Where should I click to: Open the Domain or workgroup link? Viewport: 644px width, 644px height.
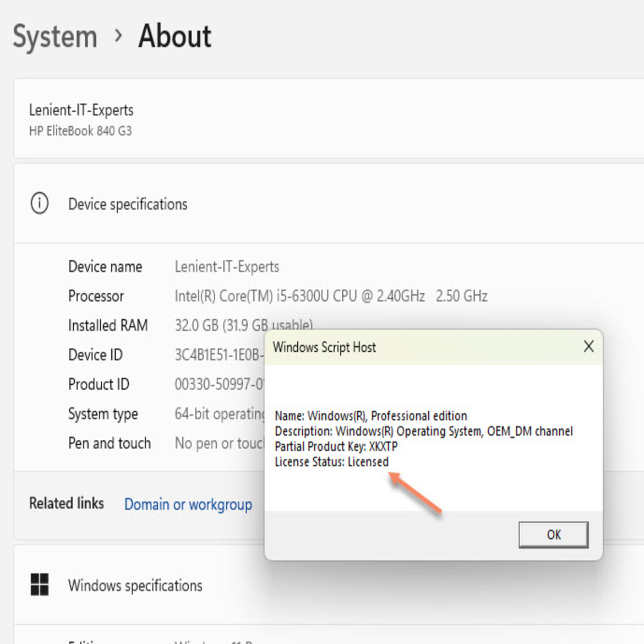coord(188,504)
